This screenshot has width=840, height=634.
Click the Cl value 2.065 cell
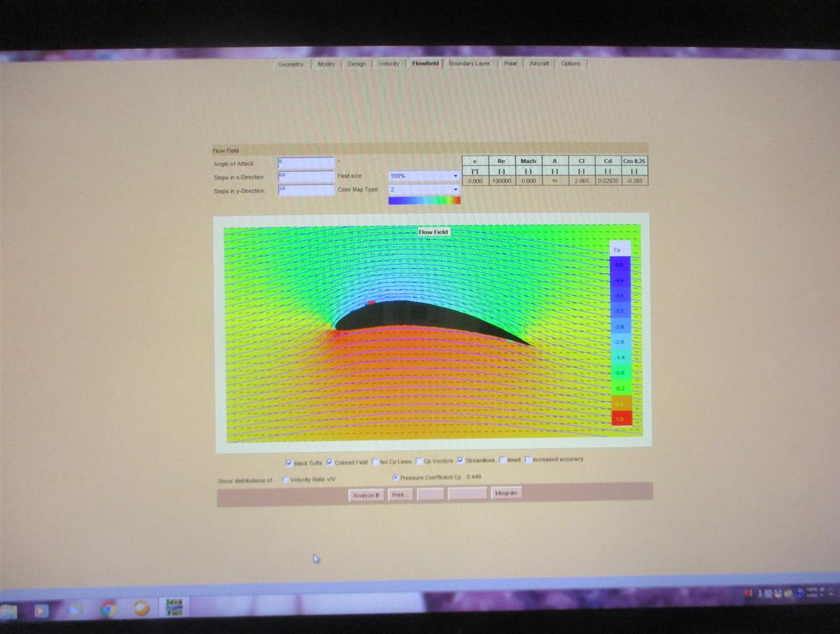point(582,180)
